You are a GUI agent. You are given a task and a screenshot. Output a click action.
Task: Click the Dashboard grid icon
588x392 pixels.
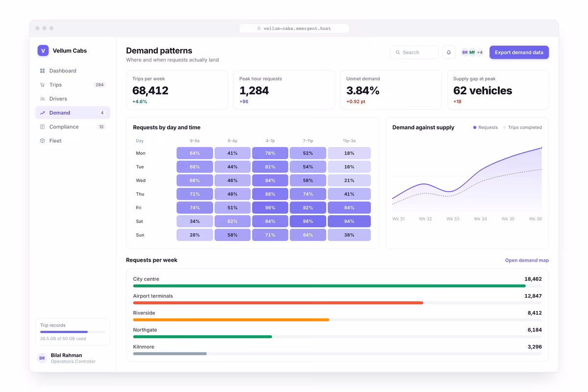coord(43,71)
